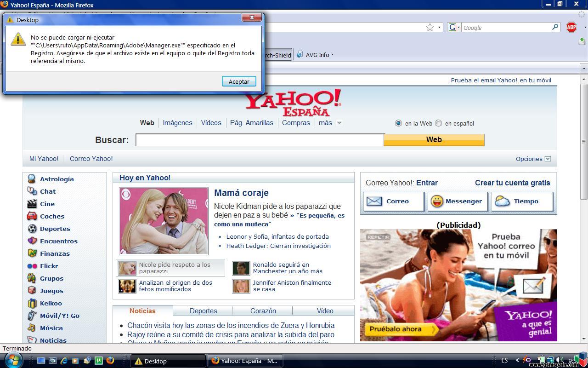Switch to the Deportes news tab
The height and width of the screenshot is (368, 588).
(203, 311)
